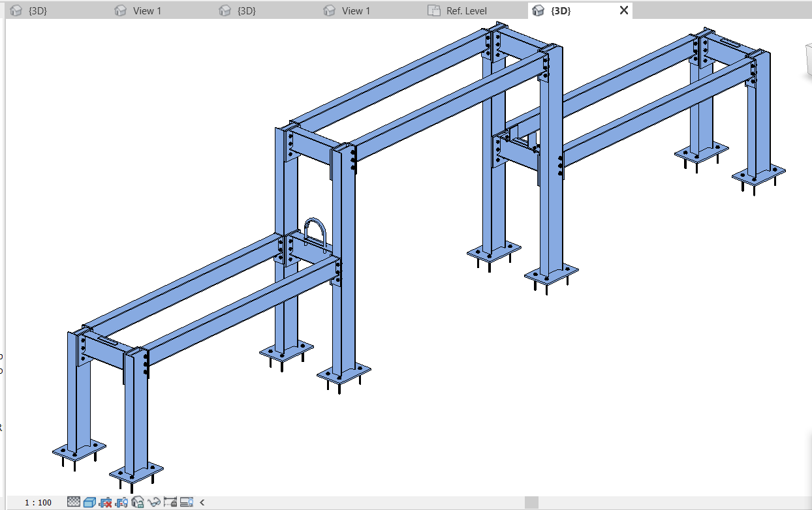This screenshot has width=812, height=510.
Task: Select the U-bolt on the middle frame
Action: coord(315,232)
